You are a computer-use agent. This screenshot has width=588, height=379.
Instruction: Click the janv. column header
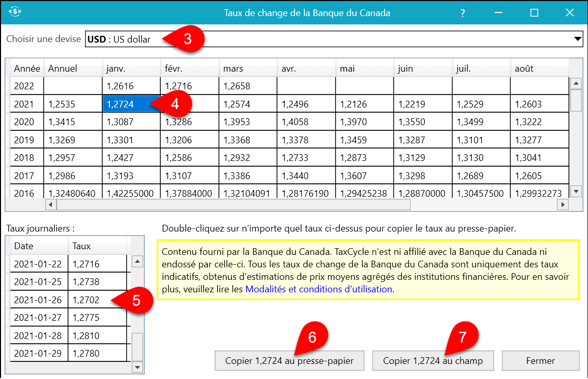coord(131,69)
